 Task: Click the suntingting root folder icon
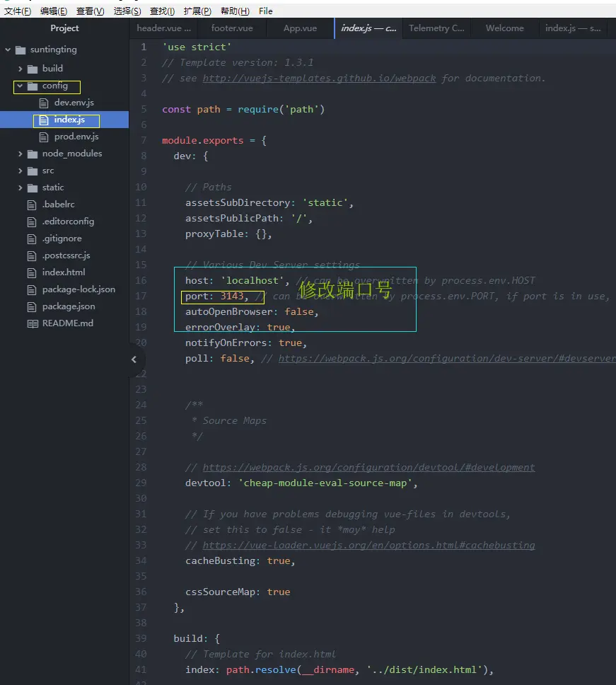pyautogui.click(x=21, y=50)
